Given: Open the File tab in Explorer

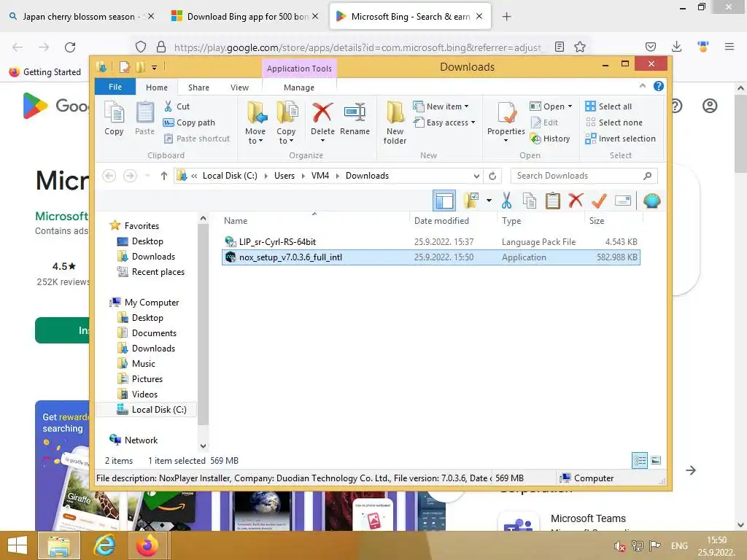Looking at the screenshot, I should pos(115,87).
